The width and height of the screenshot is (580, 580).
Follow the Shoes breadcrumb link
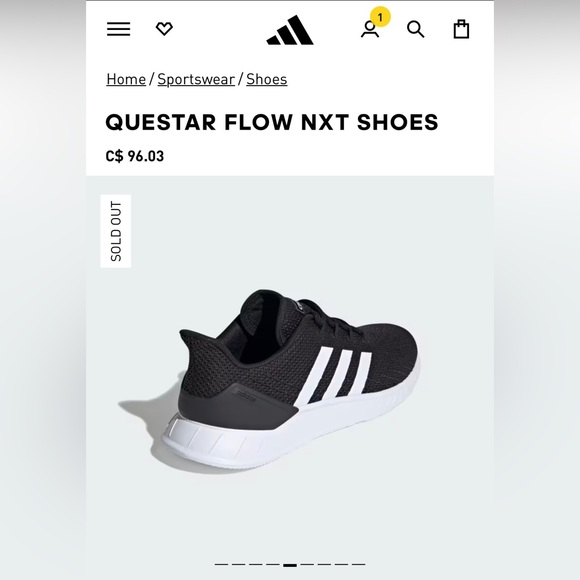tap(266, 79)
